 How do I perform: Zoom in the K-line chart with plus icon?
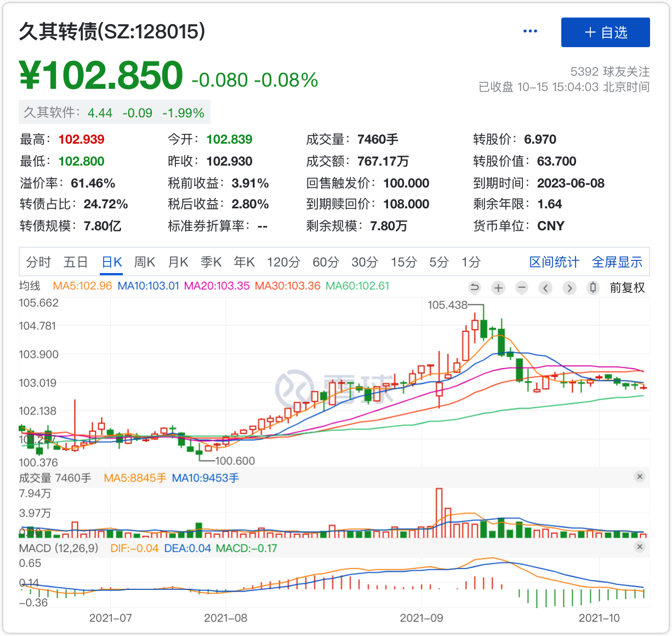pyautogui.click(x=498, y=288)
